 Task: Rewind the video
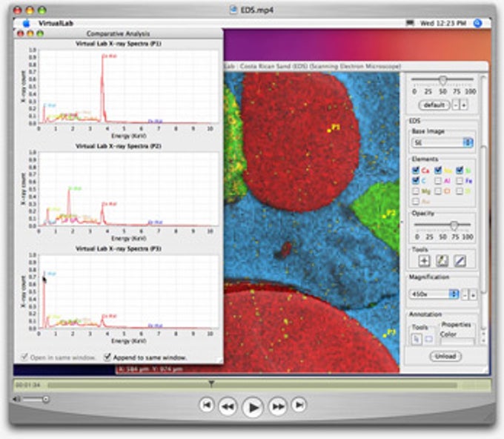(228, 406)
